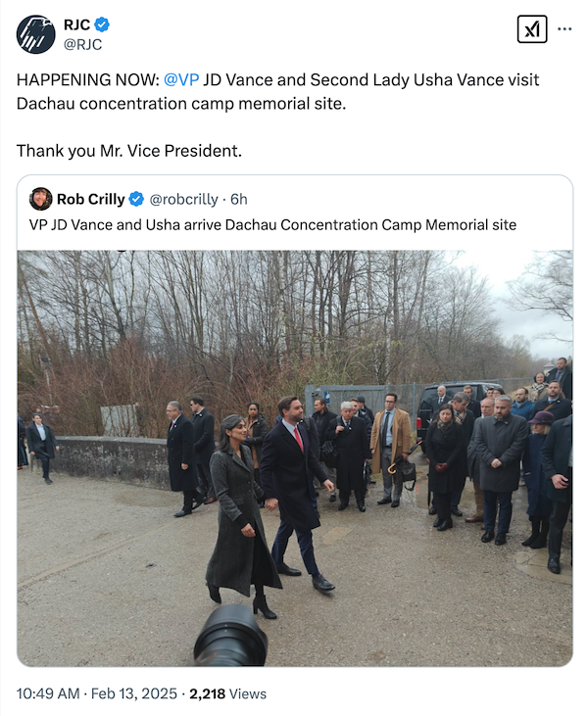
Task: Click the RJC profile avatar
Action: 35,34
